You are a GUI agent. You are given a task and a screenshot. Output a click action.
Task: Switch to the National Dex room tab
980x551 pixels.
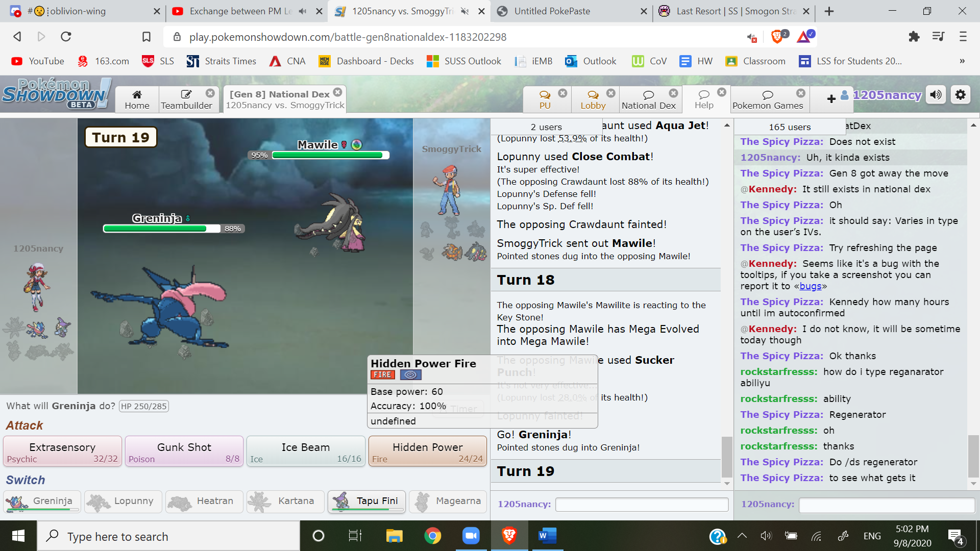point(648,99)
